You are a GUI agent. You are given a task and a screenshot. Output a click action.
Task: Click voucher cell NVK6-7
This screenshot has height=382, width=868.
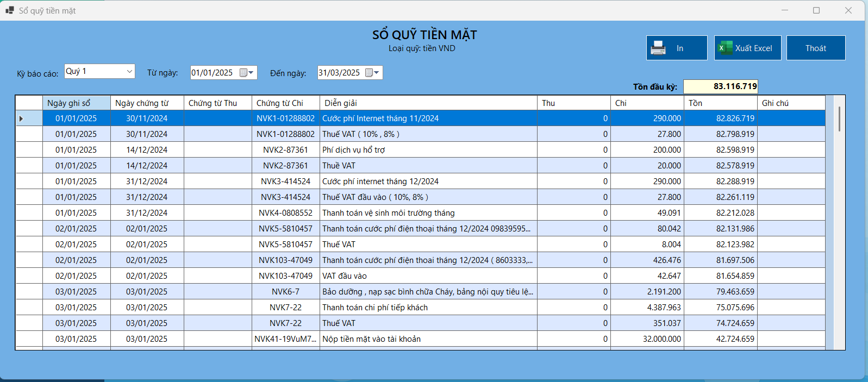[x=285, y=292]
